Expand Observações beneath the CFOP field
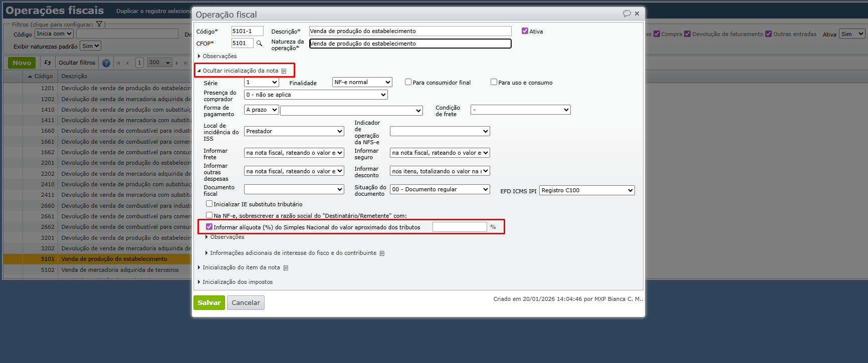The width and height of the screenshot is (868, 363). 218,56
